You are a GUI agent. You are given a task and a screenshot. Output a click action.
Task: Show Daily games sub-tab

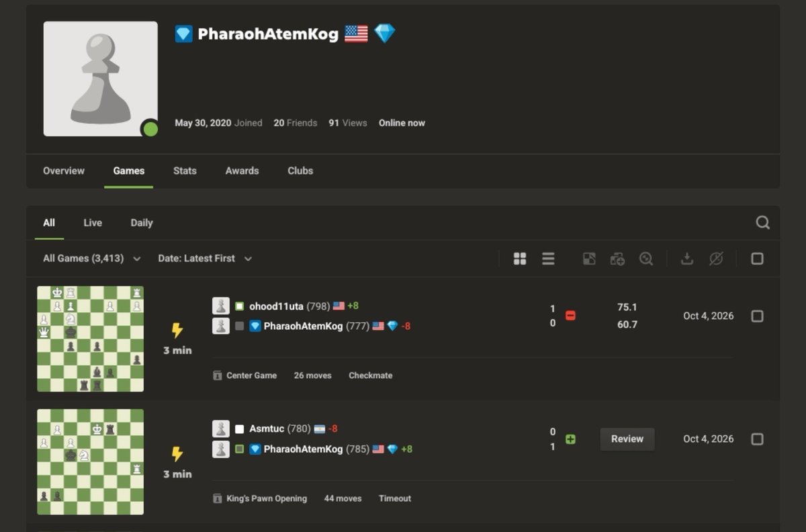(x=142, y=222)
